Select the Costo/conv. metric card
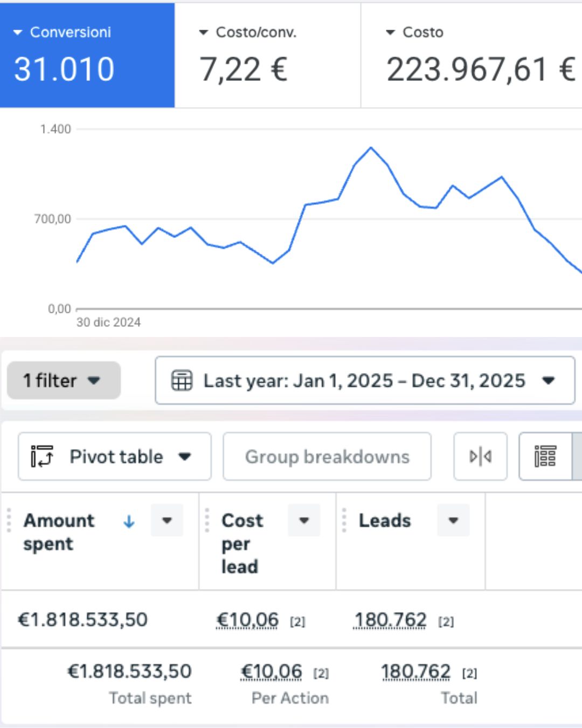 [267, 55]
